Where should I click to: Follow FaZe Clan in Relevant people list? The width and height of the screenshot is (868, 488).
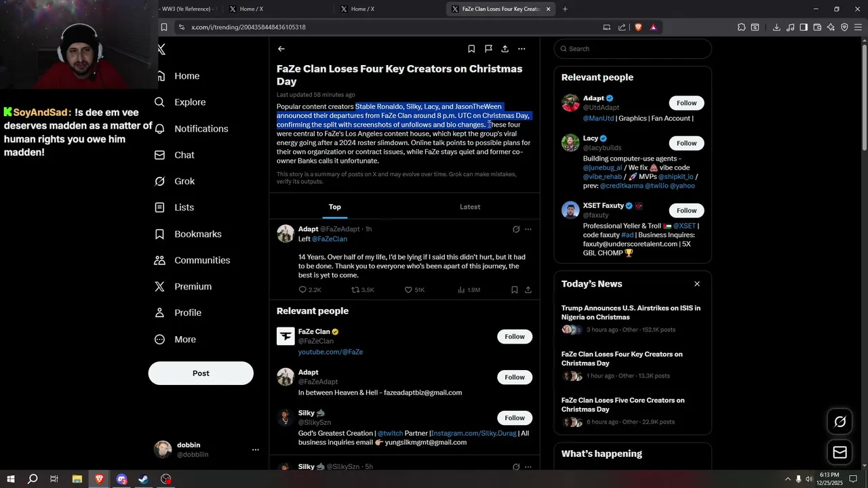coord(515,337)
